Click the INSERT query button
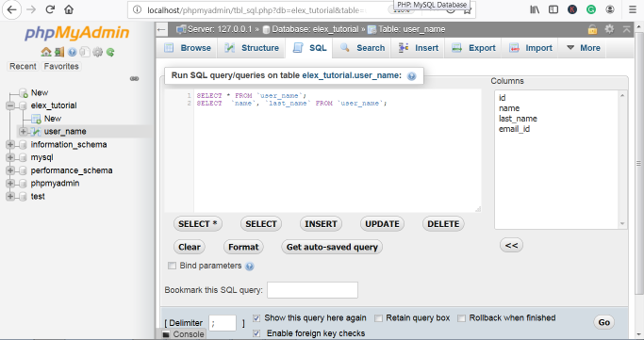The width and height of the screenshot is (644, 340). 321,224
